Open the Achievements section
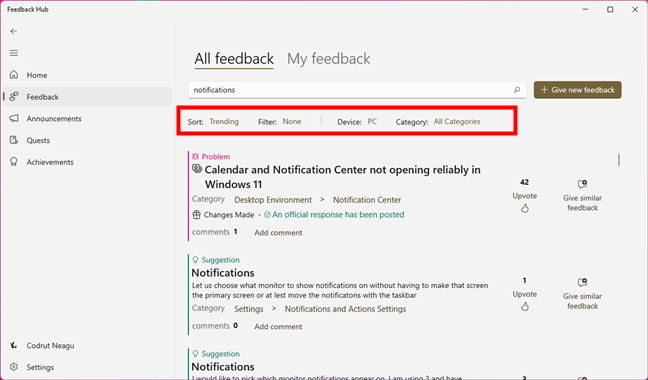 click(x=87, y=162)
